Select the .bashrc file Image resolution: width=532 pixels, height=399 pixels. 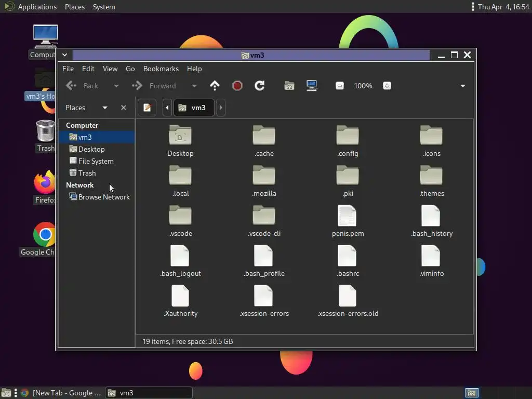(x=347, y=256)
